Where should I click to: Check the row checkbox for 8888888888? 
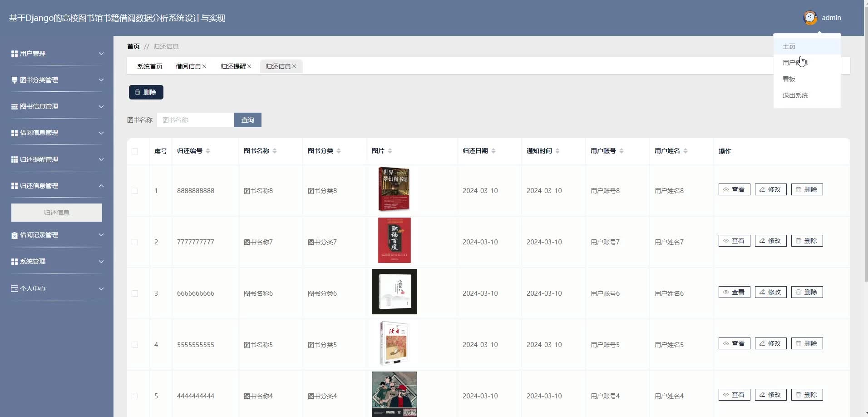click(x=135, y=191)
